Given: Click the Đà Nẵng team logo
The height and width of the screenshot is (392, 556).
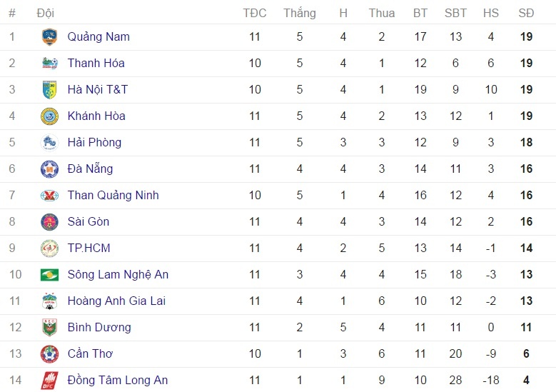Looking at the screenshot, I should tap(49, 169).
